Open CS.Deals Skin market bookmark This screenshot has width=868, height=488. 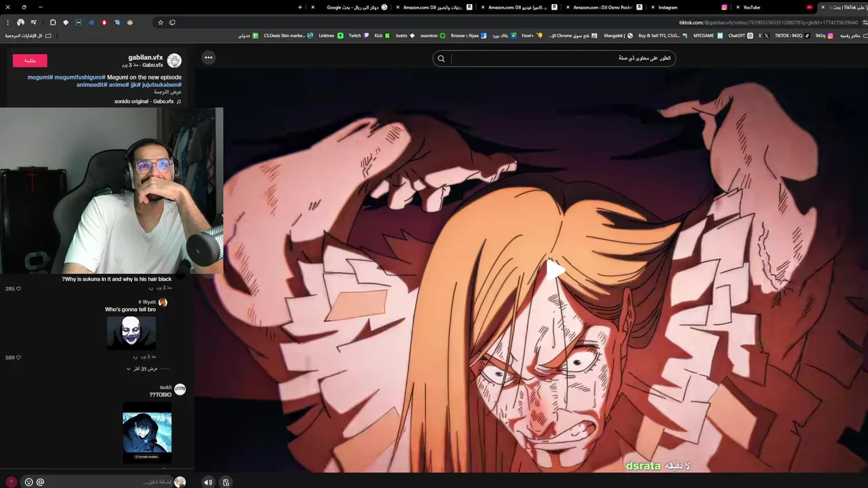pyautogui.click(x=288, y=35)
